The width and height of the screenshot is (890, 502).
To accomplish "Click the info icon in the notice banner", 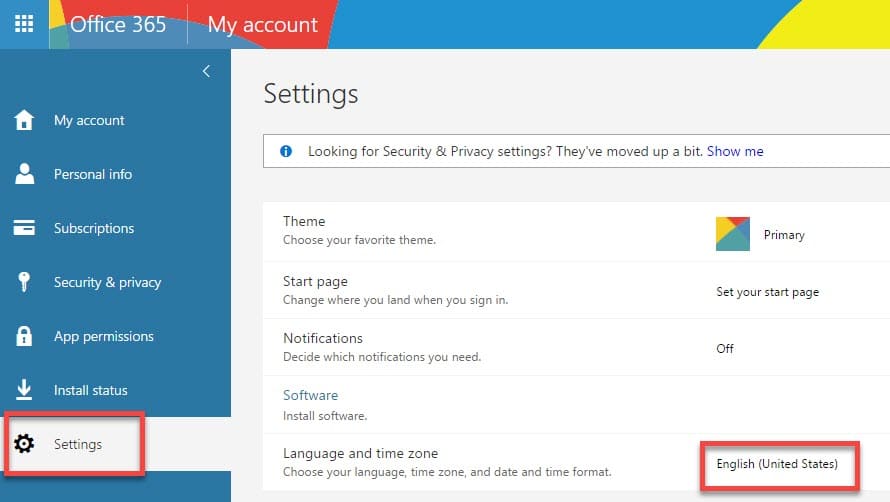I will [287, 152].
